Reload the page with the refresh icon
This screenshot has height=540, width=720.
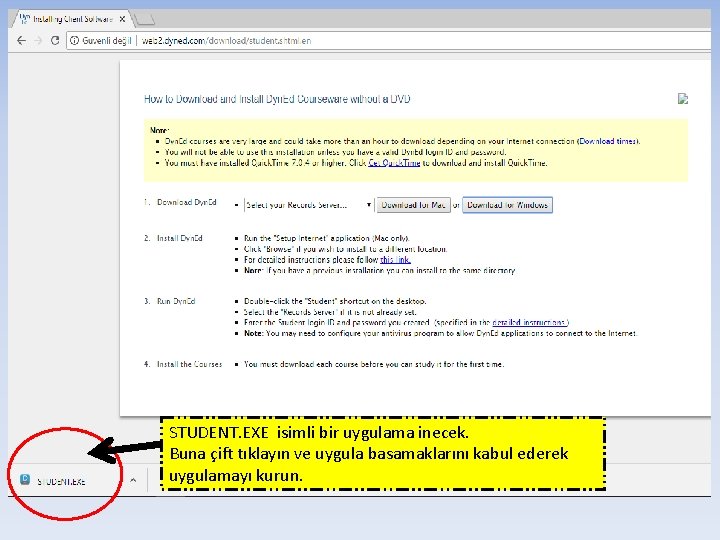[x=55, y=40]
